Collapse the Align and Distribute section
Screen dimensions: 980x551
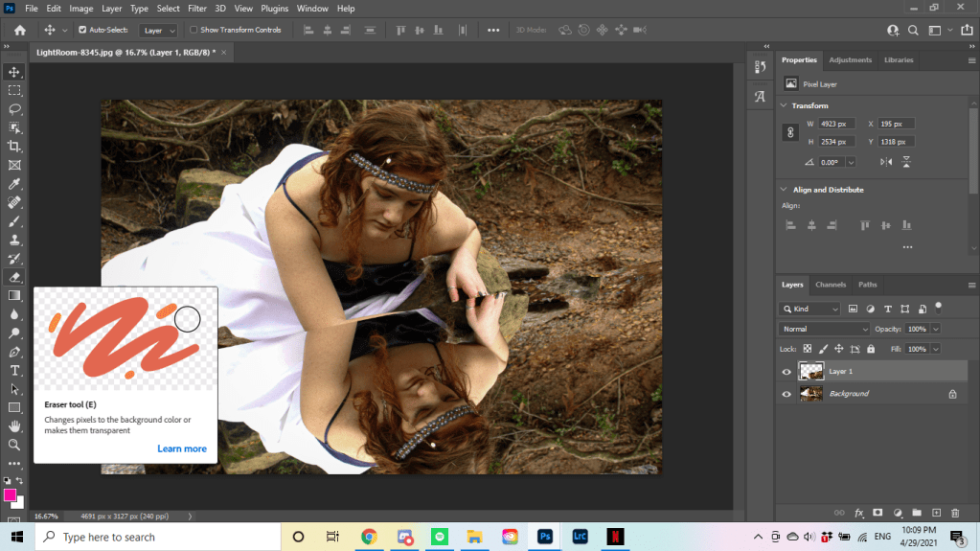[x=785, y=190]
